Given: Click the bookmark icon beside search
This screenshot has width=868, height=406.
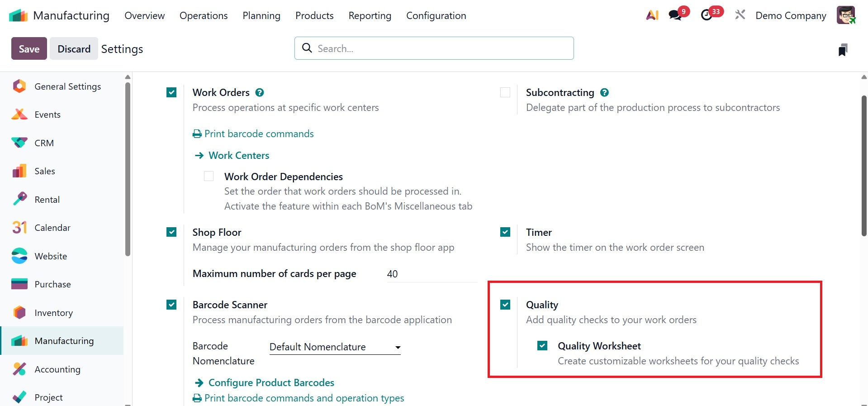Looking at the screenshot, I should pyautogui.click(x=842, y=50).
